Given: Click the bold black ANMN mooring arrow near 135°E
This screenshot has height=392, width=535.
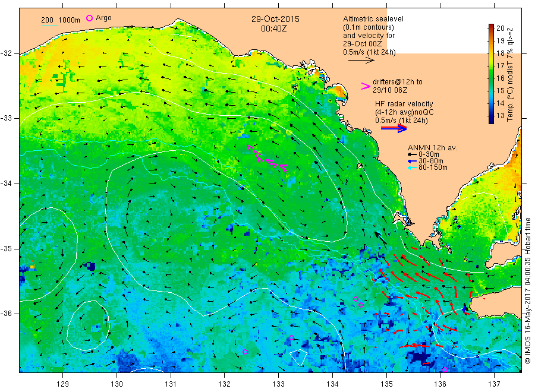Looking at the screenshot, I should [381, 238].
